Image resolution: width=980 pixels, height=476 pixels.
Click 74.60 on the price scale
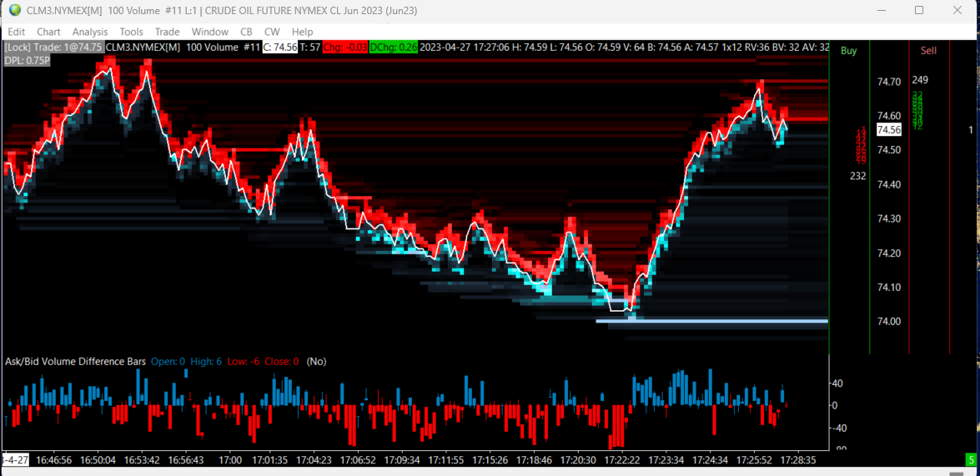click(x=889, y=116)
